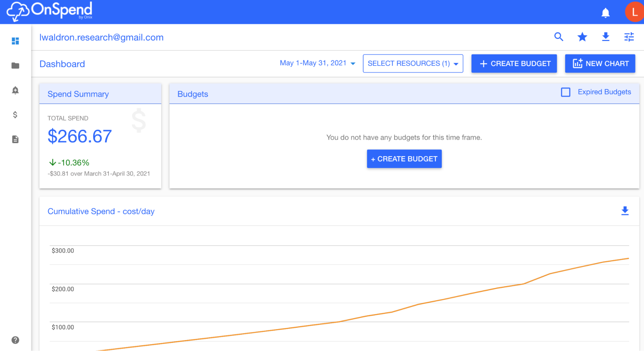Click the -10.36% change indicator
644x351 pixels.
click(69, 162)
